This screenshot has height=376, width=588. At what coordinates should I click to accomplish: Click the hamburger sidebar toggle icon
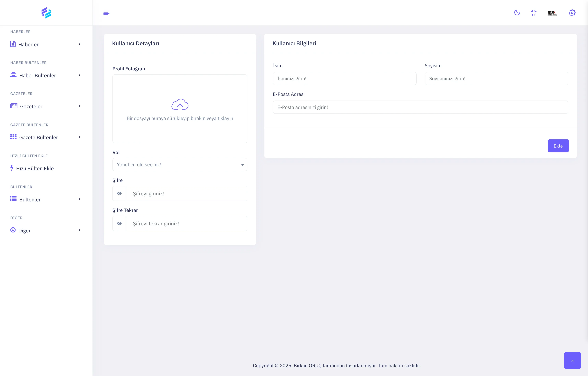pos(106,13)
